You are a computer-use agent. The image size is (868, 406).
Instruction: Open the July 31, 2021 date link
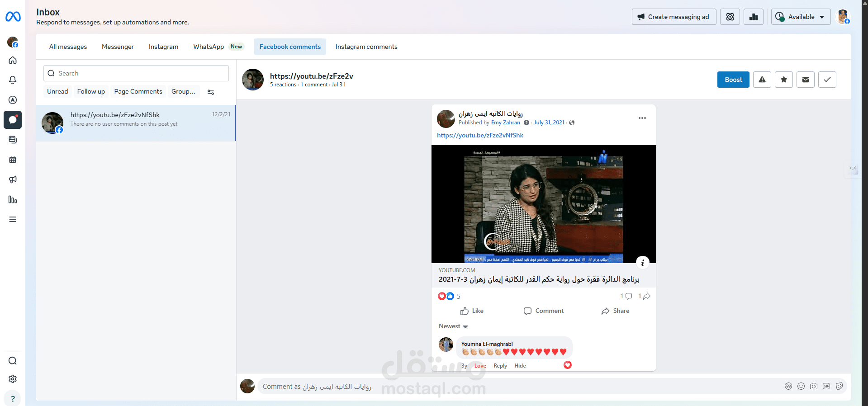[549, 123]
